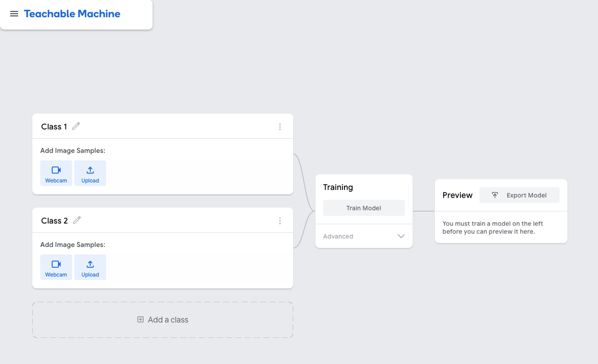598x364 pixels.
Task: Click the Class 1 Add Image Samples label
Action: [x=73, y=151]
